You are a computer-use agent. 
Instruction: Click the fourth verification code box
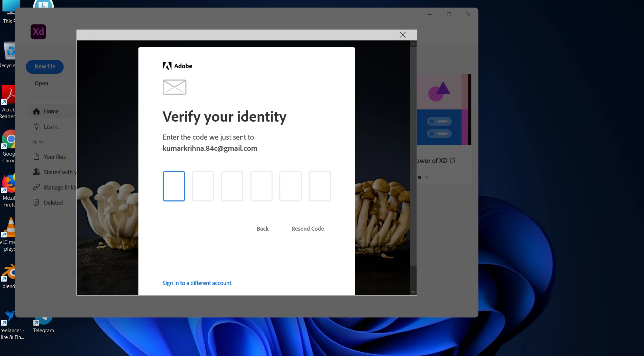click(261, 186)
